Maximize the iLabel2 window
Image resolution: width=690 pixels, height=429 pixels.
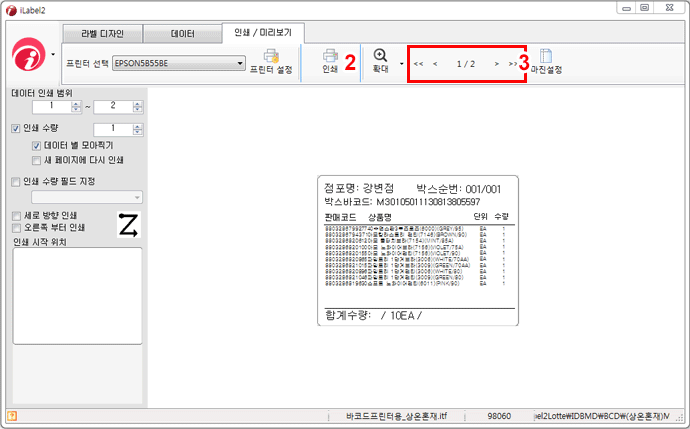(x=645, y=8)
